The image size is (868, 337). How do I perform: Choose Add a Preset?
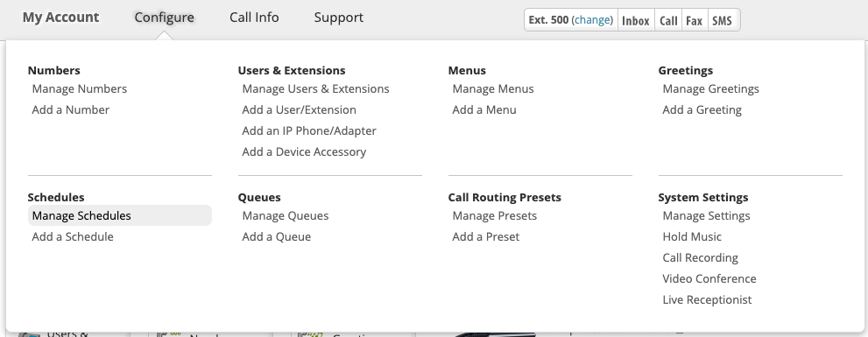point(485,237)
